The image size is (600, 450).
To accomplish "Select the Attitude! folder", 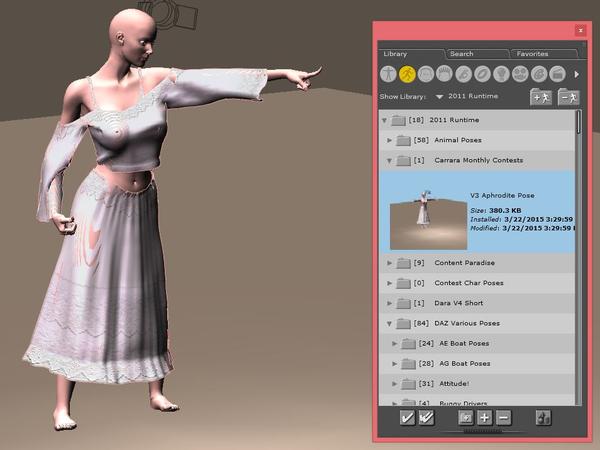I will pos(477,384).
